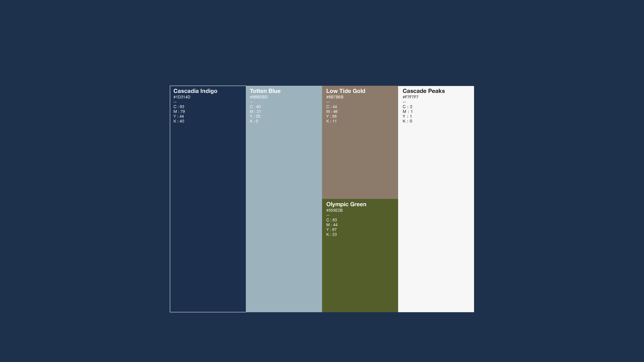The image size is (644, 362).
Task: Click the K : 11 value
Action: tap(331, 121)
